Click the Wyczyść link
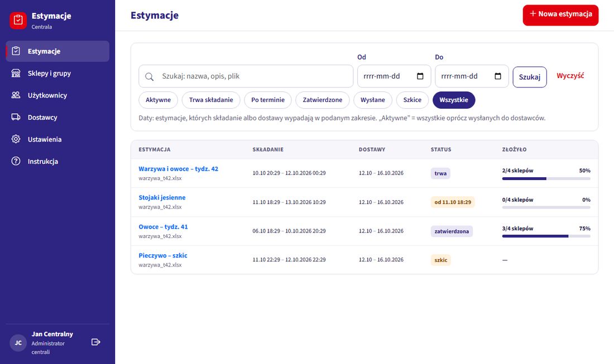The image size is (614, 364). pos(570,76)
